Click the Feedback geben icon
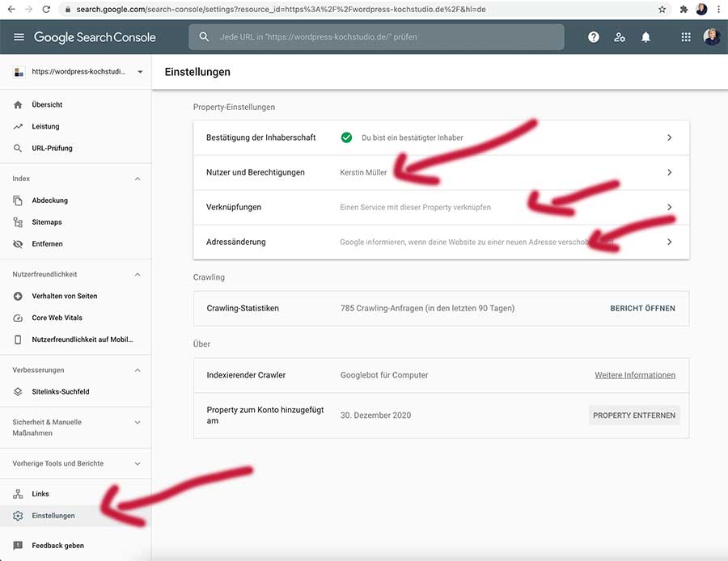The image size is (728, 561). coord(18,545)
